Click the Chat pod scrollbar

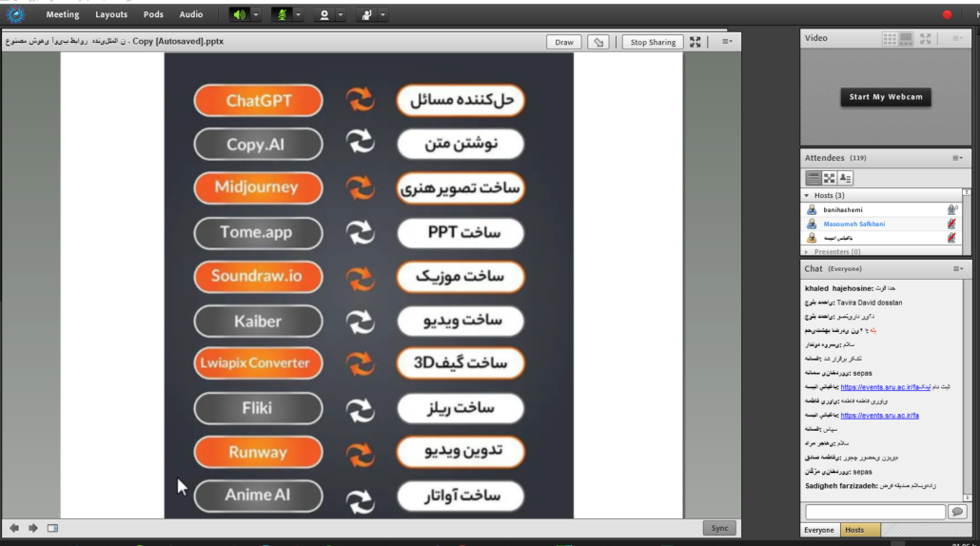[968, 390]
